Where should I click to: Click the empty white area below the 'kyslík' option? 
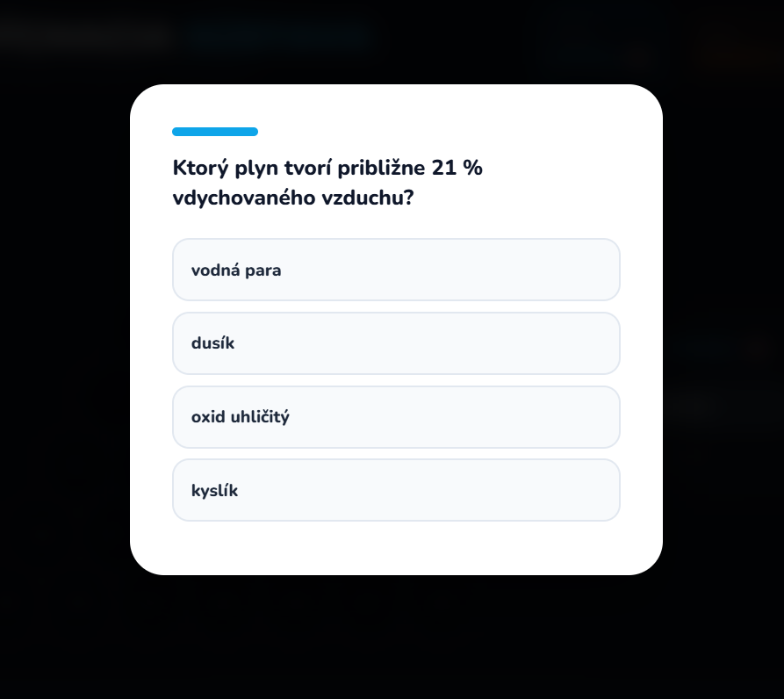396,548
